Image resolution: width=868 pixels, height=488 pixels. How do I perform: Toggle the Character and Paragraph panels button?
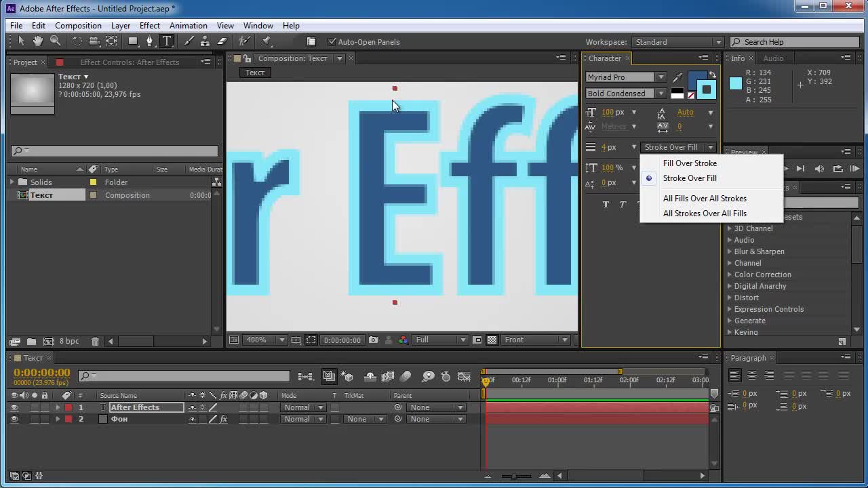click(311, 41)
